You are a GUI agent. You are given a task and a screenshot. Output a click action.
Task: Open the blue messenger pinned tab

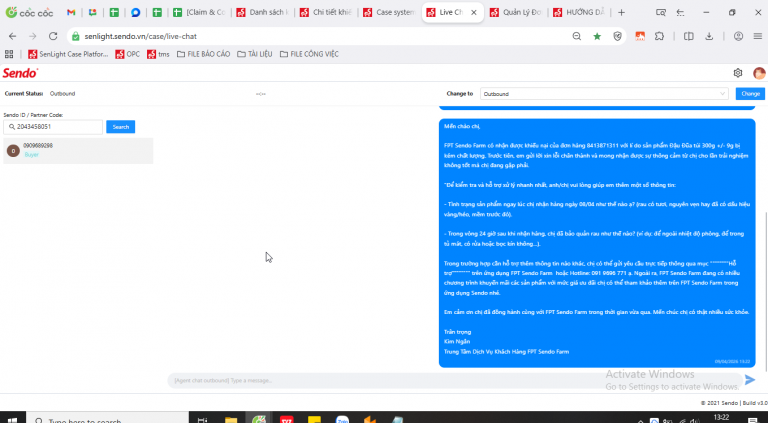136,13
